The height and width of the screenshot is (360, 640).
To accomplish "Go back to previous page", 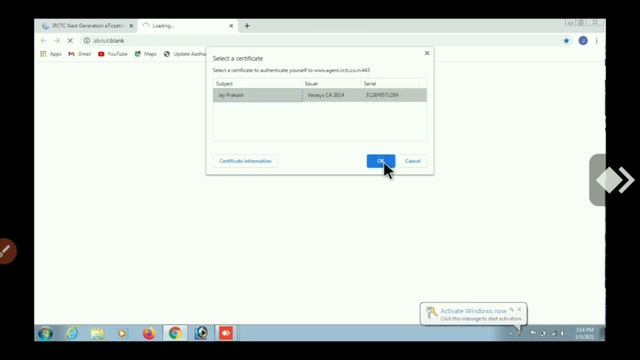I will (44, 40).
